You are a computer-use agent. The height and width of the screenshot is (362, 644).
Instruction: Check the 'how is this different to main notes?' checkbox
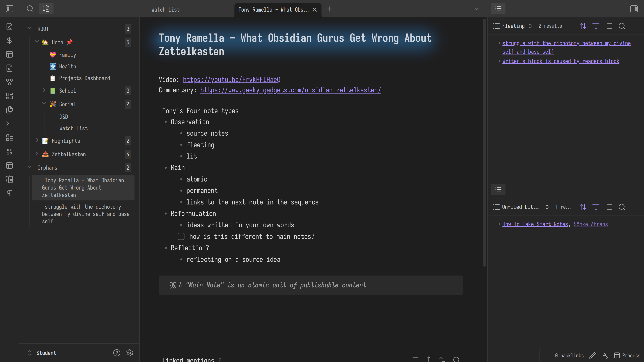(x=181, y=236)
